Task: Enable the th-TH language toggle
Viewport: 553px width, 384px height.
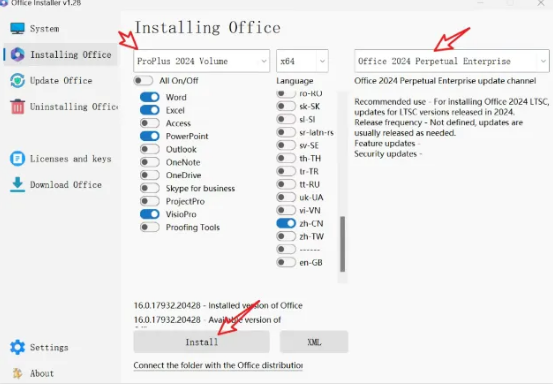Action: pyautogui.click(x=286, y=158)
